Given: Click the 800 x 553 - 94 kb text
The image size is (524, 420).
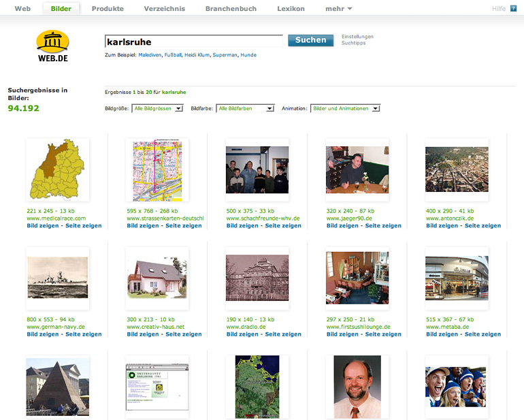Looking at the screenshot, I should point(50,319).
